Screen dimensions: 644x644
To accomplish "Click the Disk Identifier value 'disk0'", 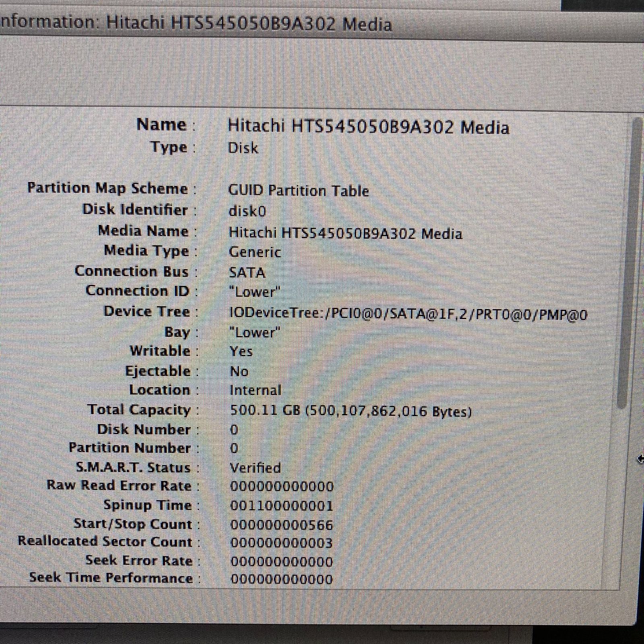I will (248, 211).
